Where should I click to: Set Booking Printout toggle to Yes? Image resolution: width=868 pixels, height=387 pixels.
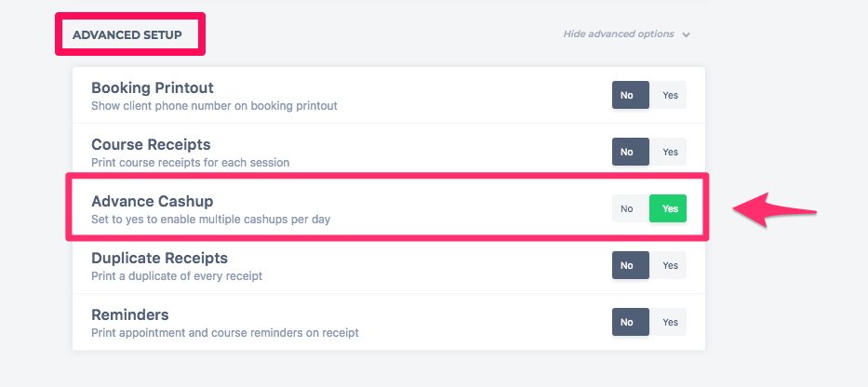670,95
